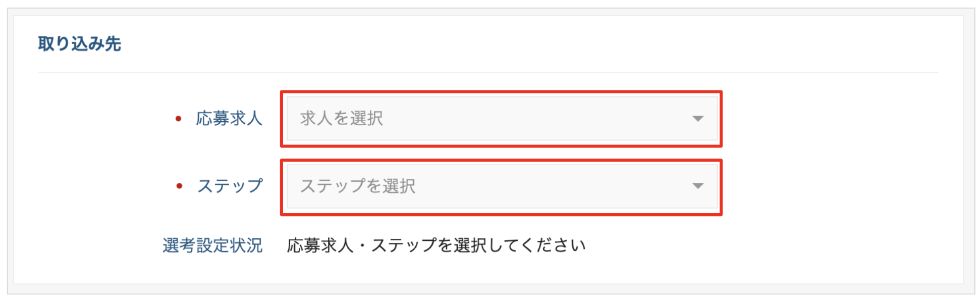Click the arrow icon in ステップを選択 field
980x301 pixels.
[697, 186]
